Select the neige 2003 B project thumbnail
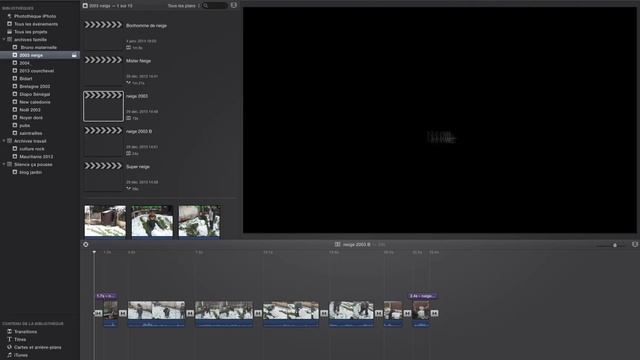The width and height of the screenshot is (640, 360). coord(103,141)
